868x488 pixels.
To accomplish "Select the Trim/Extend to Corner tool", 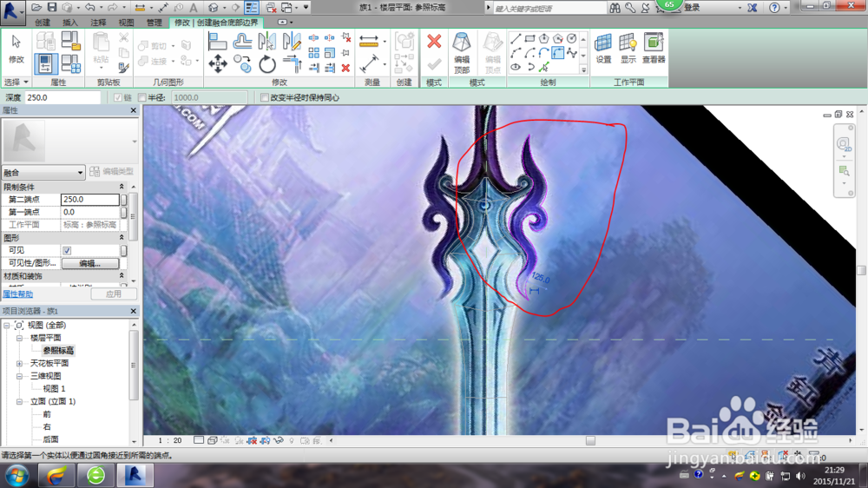I will 292,63.
